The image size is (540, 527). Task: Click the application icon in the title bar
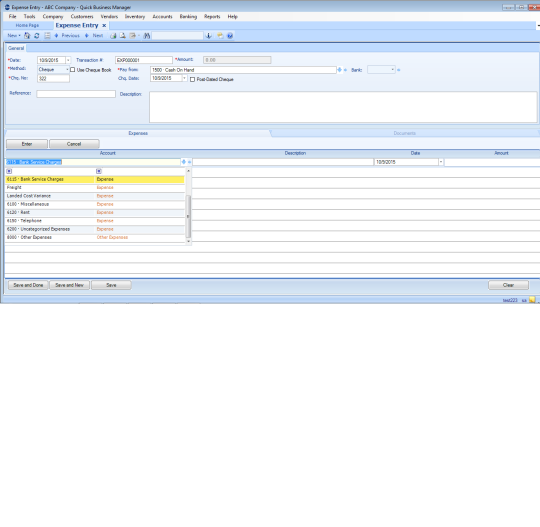(x=7, y=7)
